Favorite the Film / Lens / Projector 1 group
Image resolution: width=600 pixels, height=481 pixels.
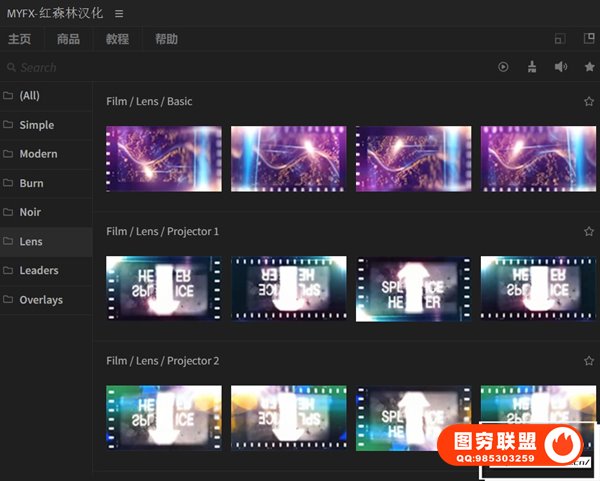click(x=589, y=232)
